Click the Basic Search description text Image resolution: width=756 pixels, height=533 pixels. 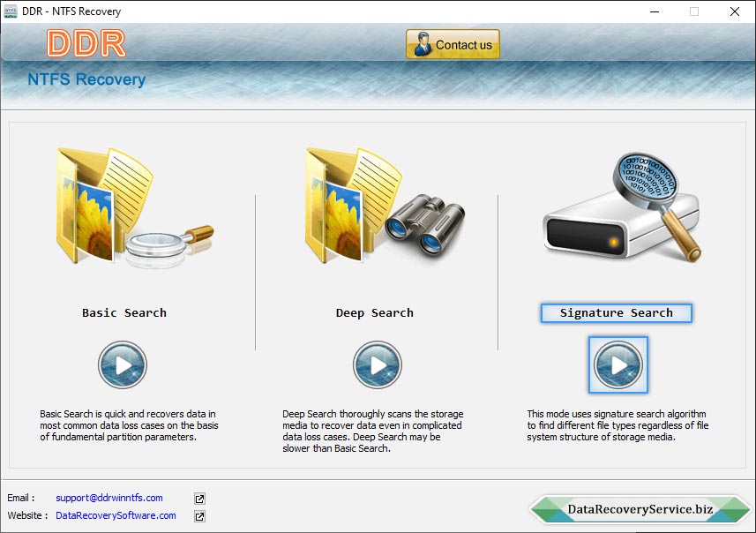129,425
